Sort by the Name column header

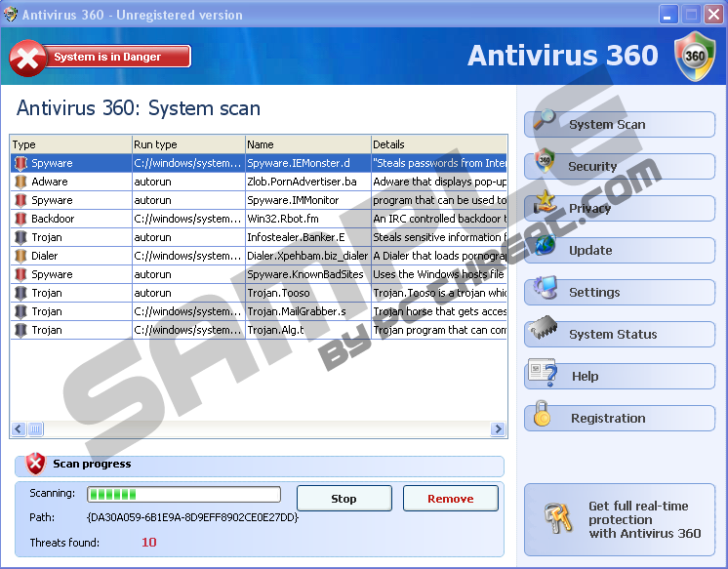(x=307, y=144)
